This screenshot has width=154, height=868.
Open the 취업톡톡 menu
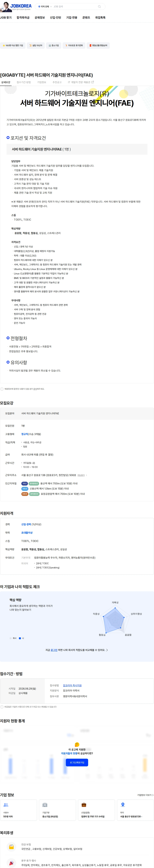pyautogui.click(x=100, y=17)
